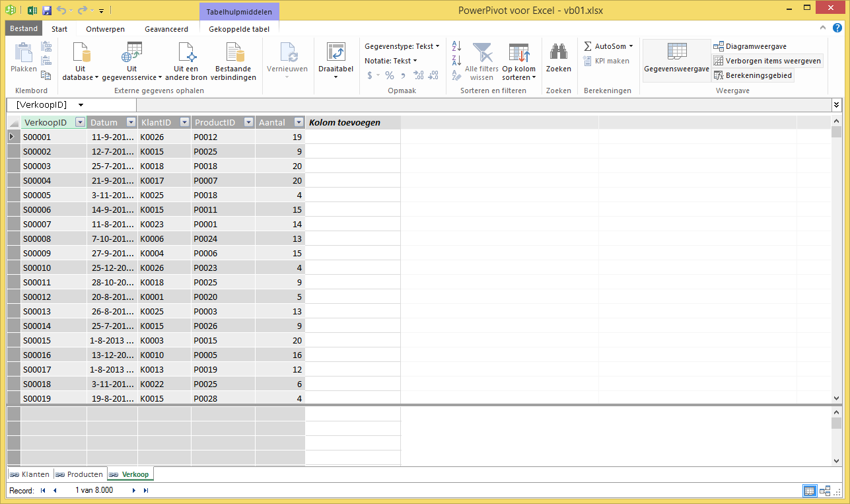This screenshot has height=504, width=850.
Task: Open the Notatie Tekst dropdown
Action: 391,61
